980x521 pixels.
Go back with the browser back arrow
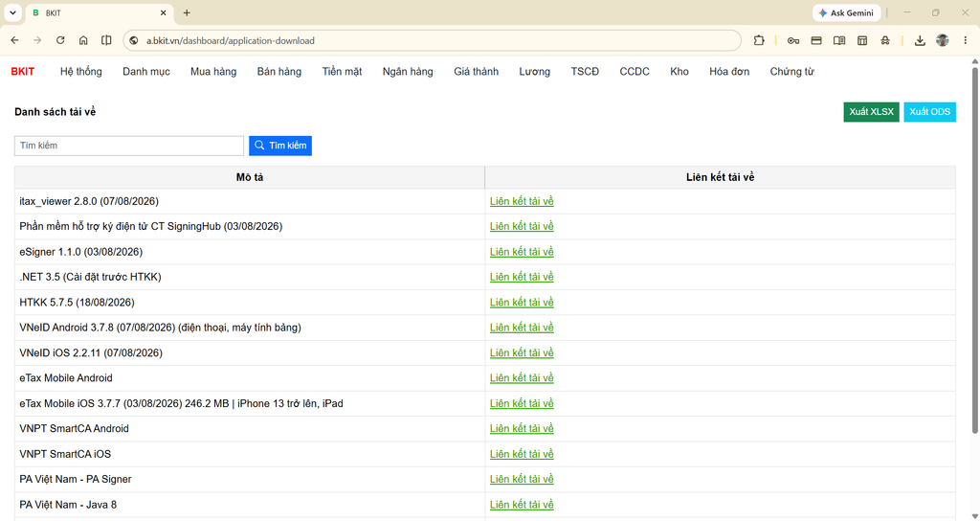15,40
